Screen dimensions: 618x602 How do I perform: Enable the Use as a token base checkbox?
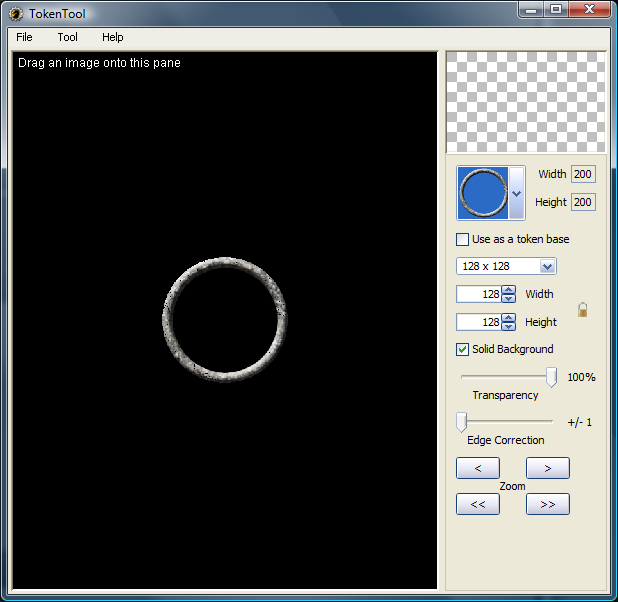(x=462, y=239)
